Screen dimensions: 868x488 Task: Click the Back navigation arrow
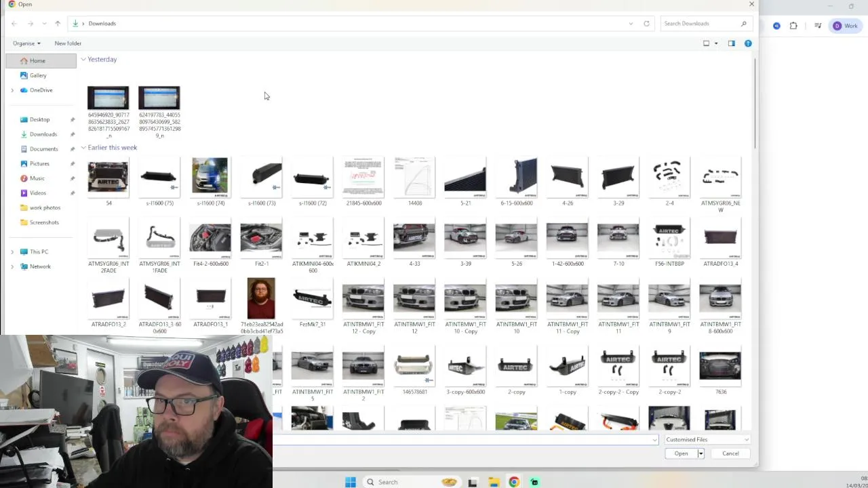(14, 24)
